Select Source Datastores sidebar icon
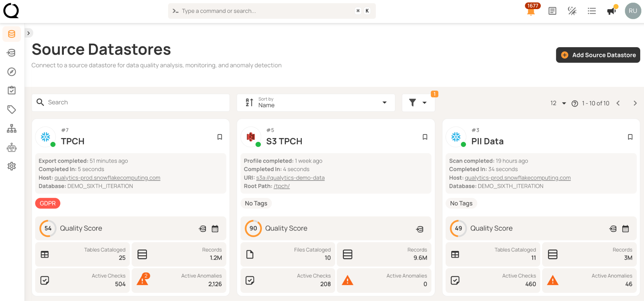 pyautogui.click(x=12, y=34)
